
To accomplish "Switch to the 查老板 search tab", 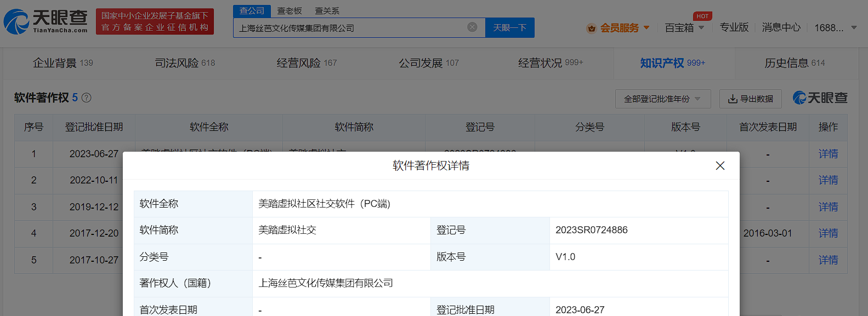I will tap(290, 11).
